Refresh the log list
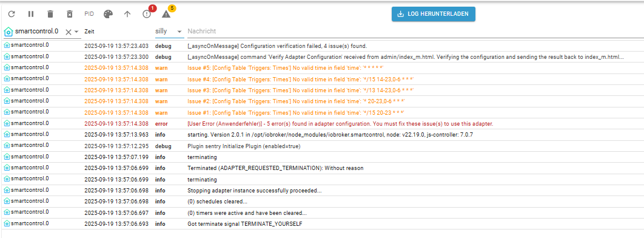Screen dimensions: 644x238 click(x=12, y=14)
